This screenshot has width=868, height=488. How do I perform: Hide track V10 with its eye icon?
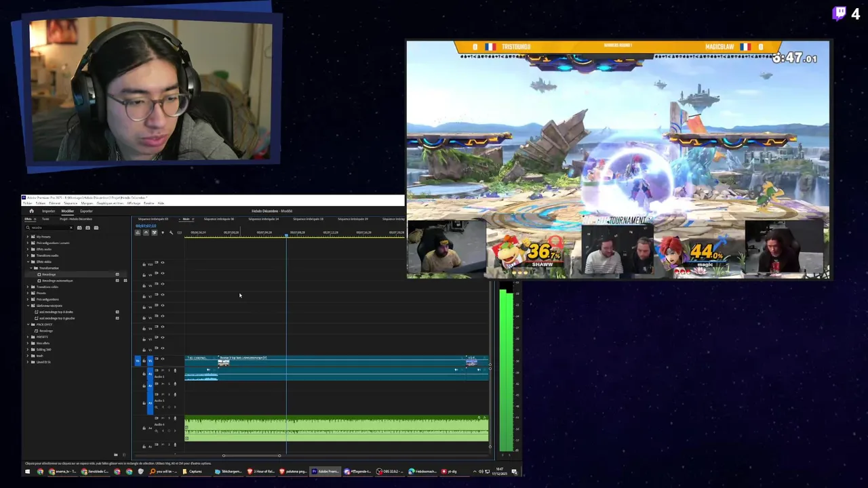[163, 262]
